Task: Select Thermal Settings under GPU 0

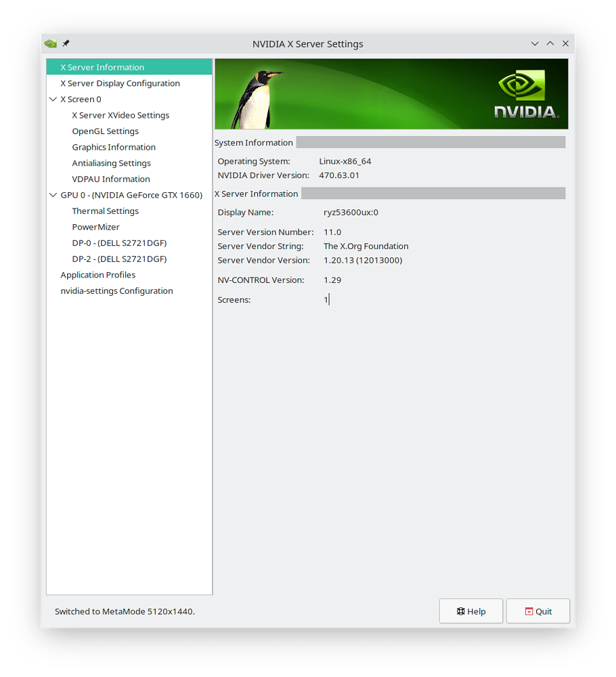Action: [x=106, y=211]
